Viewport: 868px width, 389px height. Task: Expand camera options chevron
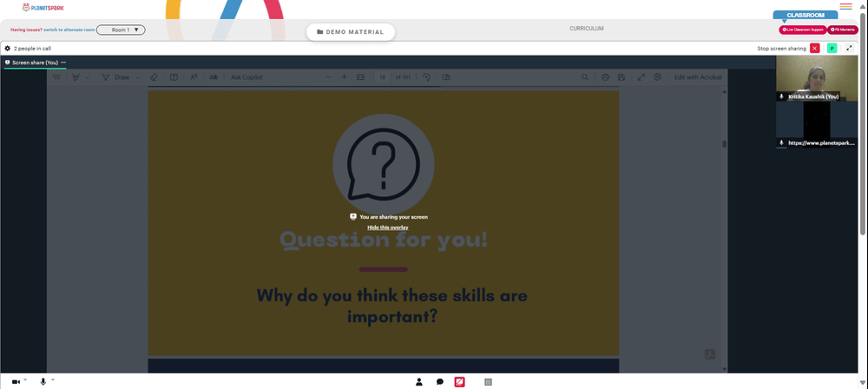point(25,379)
